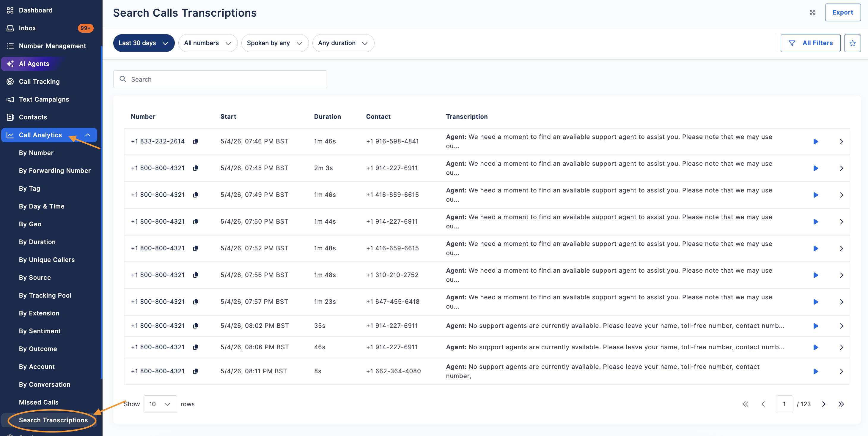Click the Call Analytics chart icon
The image size is (868, 436).
pos(10,135)
